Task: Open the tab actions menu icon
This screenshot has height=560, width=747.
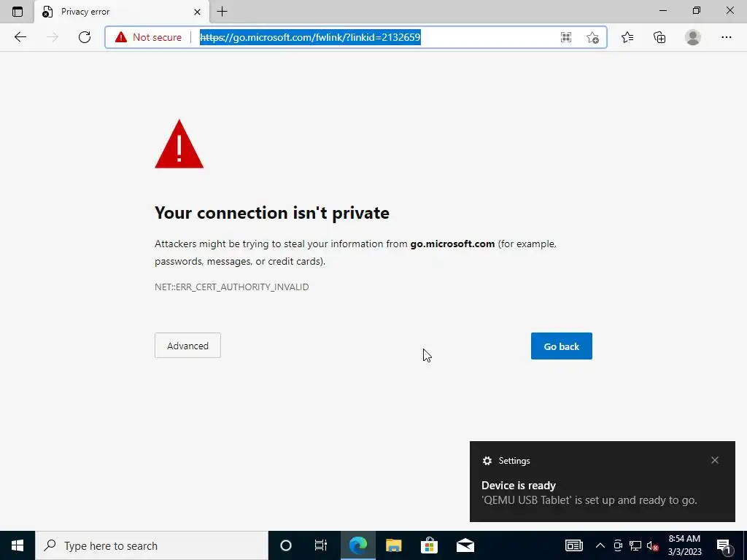Action: [18, 12]
